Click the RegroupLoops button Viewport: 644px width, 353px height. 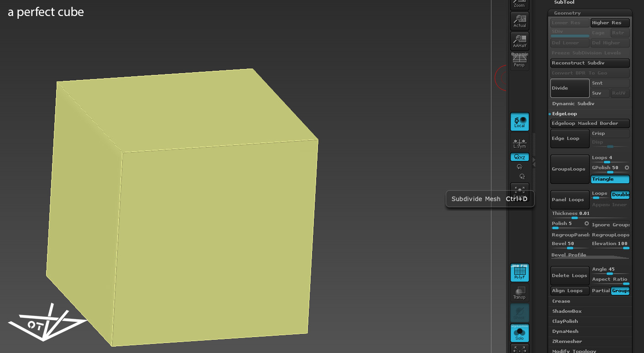[x=610, y=235]
